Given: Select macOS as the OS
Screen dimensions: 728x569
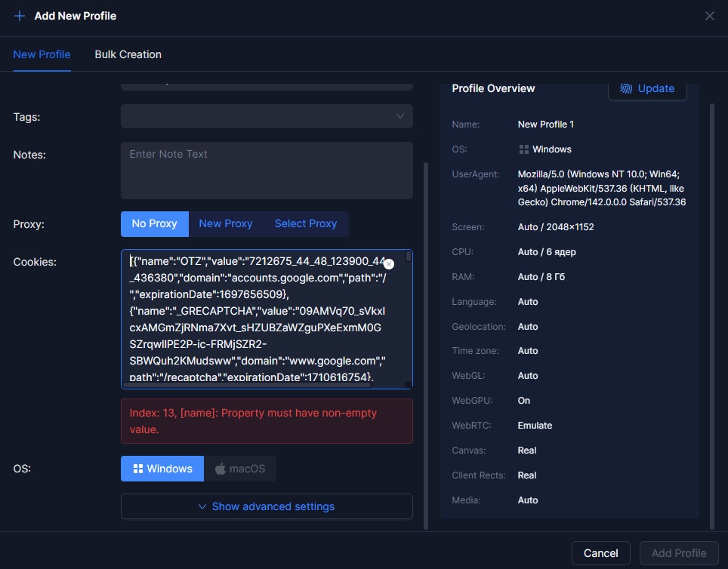Looking at the screenshot, I should tap(240, 469).
